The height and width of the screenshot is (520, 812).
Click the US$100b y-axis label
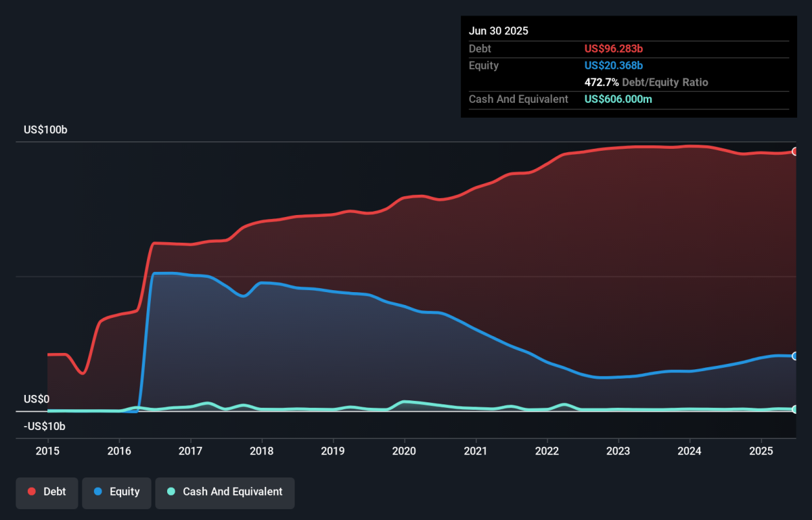(x=45, y=129)
